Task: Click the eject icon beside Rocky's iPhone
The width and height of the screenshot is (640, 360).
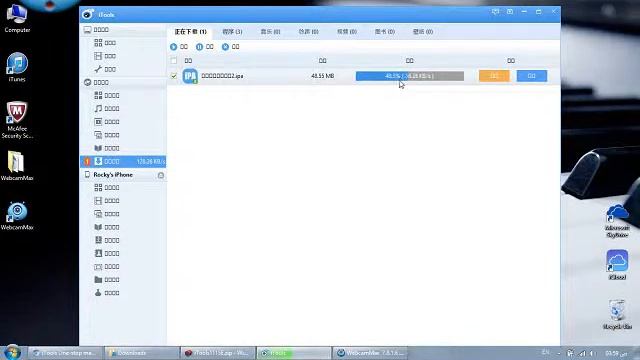Action: [x=161, y=175]
